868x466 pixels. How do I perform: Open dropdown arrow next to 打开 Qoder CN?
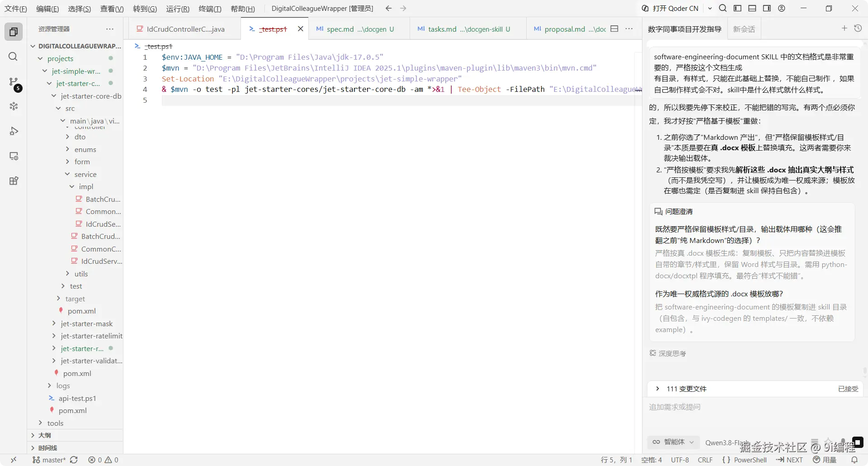(710, 8)
